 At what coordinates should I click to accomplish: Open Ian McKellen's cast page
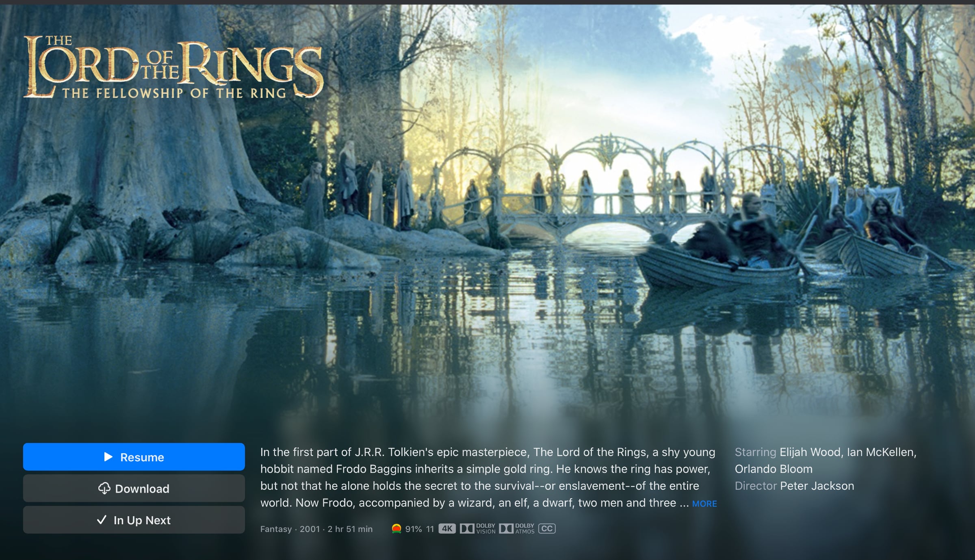[882, 452]
